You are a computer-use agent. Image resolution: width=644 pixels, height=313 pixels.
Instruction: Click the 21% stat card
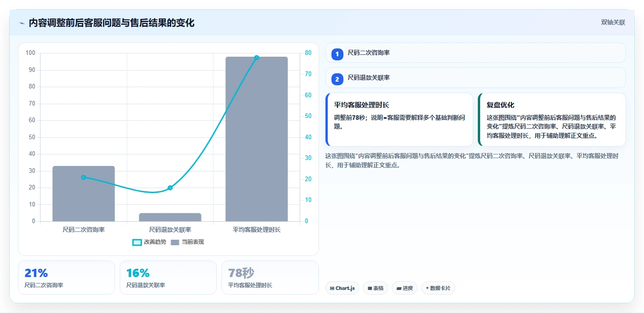click(66, 278)
